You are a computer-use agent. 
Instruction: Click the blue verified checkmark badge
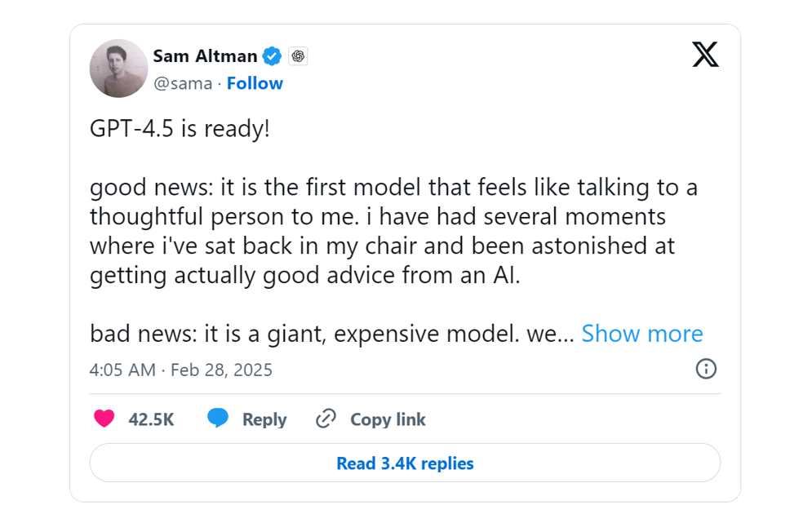point(273,56)
